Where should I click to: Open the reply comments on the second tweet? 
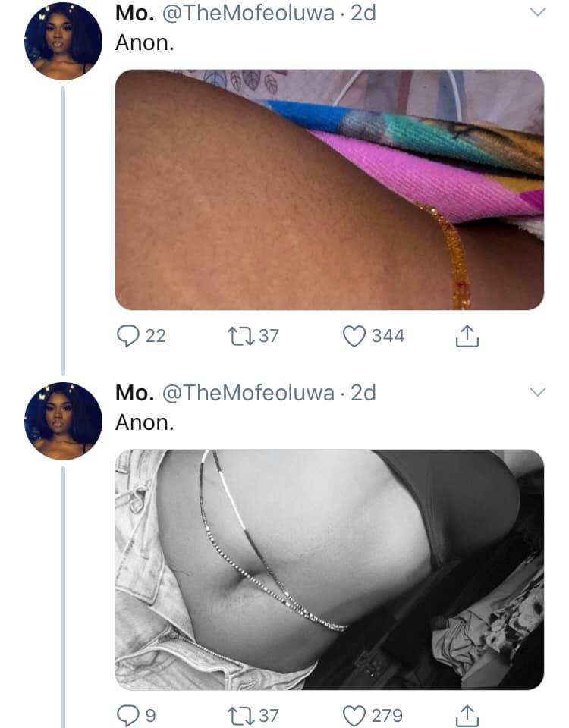127,713
